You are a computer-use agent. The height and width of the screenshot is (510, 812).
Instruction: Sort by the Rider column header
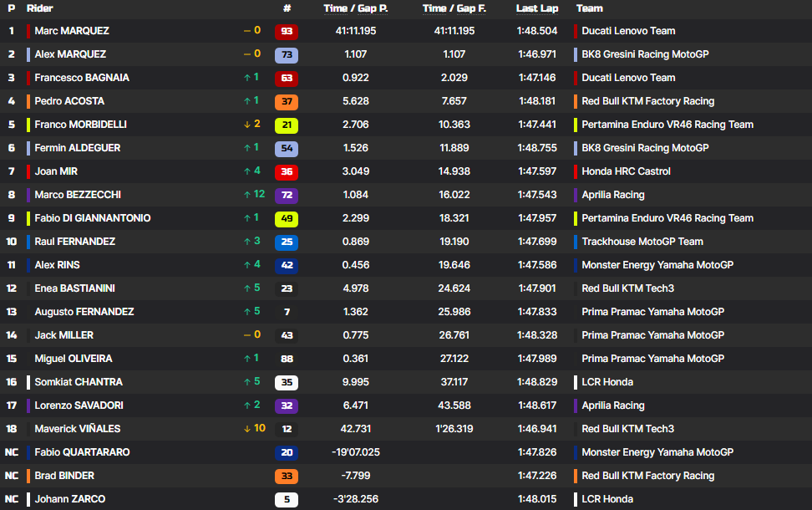pyautogui.click(x=39, y=8)
